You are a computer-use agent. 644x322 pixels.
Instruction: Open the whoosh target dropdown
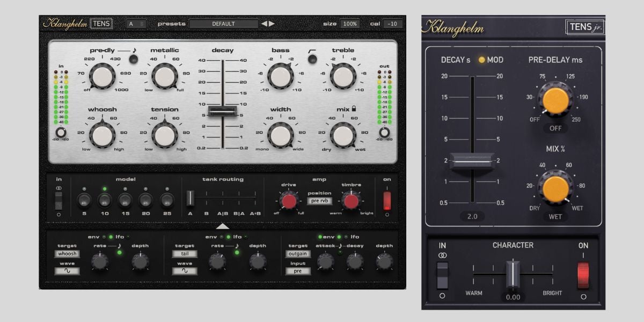(x=67, y=254)
